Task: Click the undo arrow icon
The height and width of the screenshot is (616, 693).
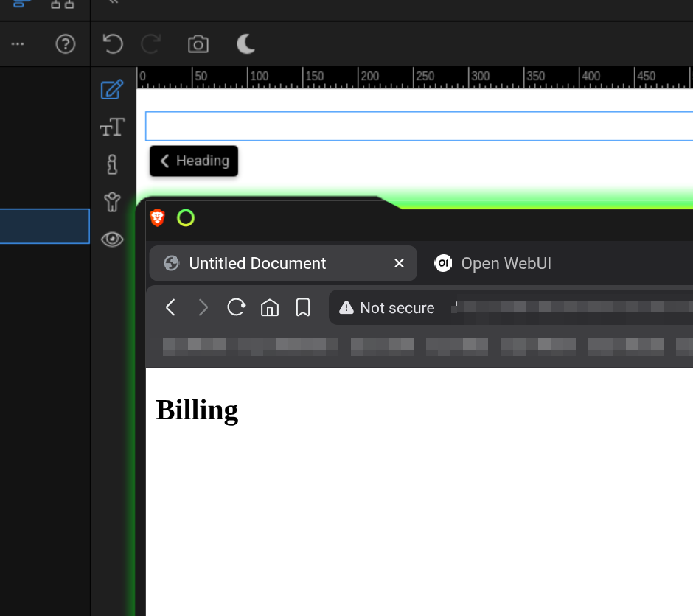Action: (113, 44)
